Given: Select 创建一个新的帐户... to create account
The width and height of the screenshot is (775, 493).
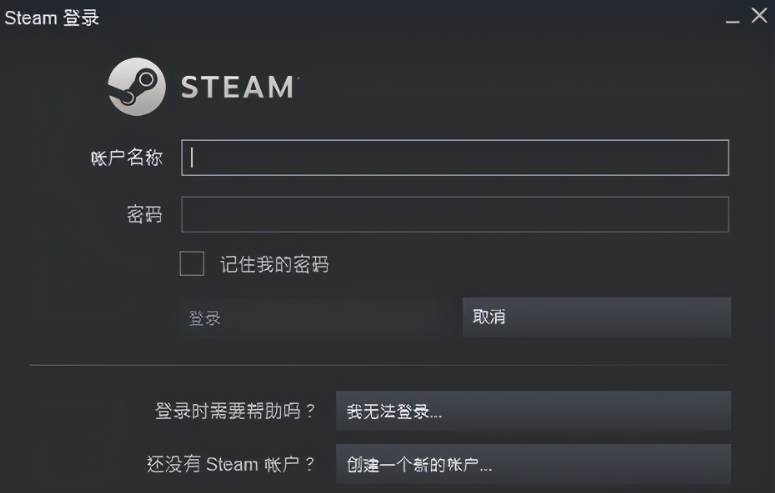Looking at the screenshot, I should pyautogui.click(x=533, y=464).
